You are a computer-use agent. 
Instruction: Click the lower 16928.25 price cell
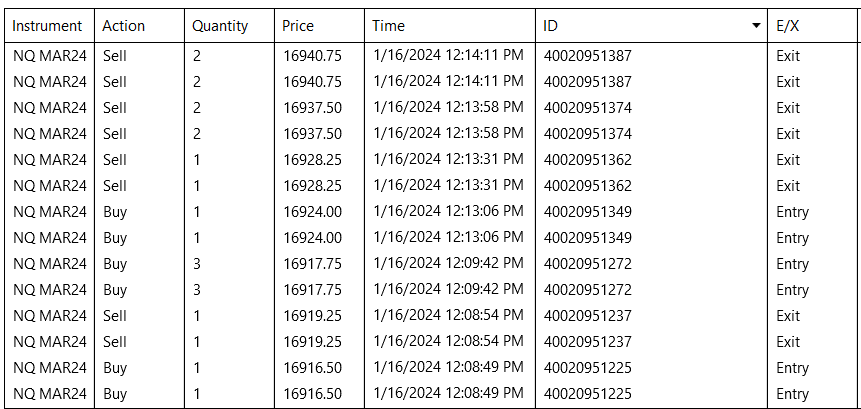[x=313, y=186]
